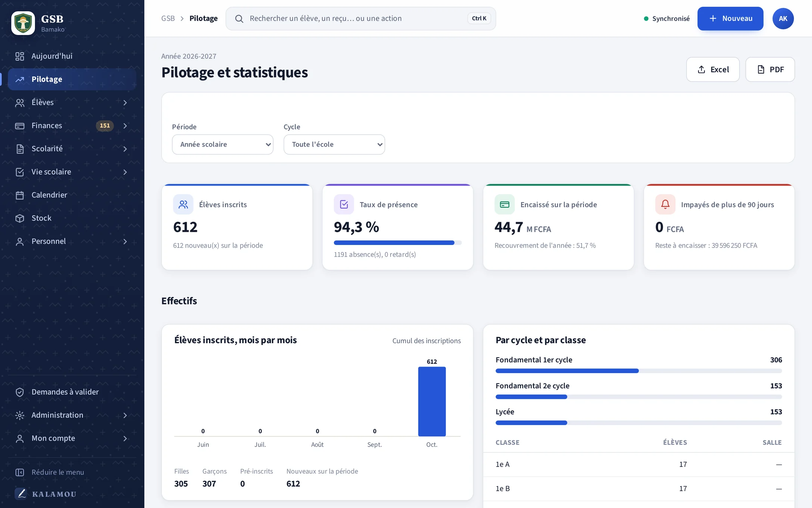Click the Pilotage trend-line icon
Screen dimensions: 812x508
[20, 79]
